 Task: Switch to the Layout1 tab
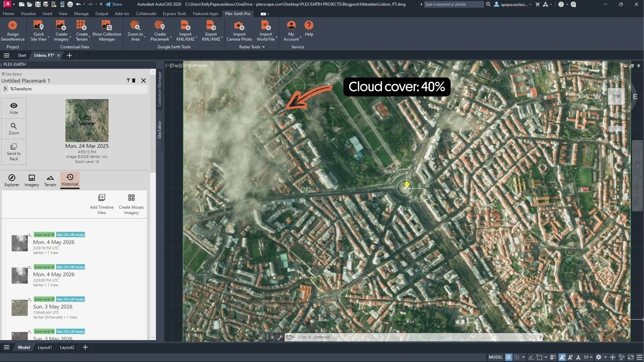coord(45,348)
